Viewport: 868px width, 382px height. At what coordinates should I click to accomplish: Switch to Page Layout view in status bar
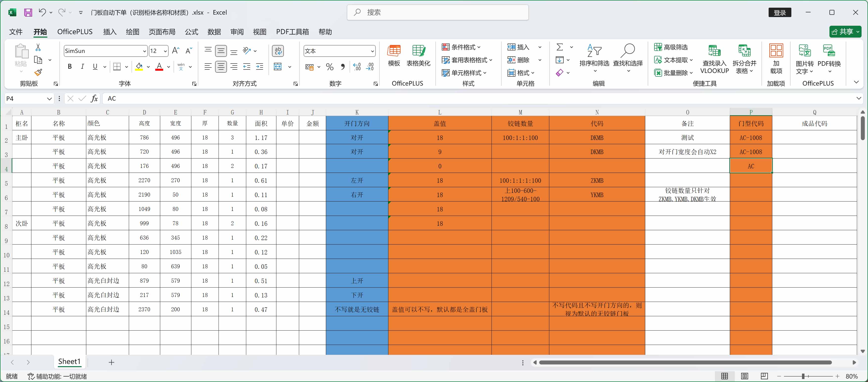tap(744, 376)
